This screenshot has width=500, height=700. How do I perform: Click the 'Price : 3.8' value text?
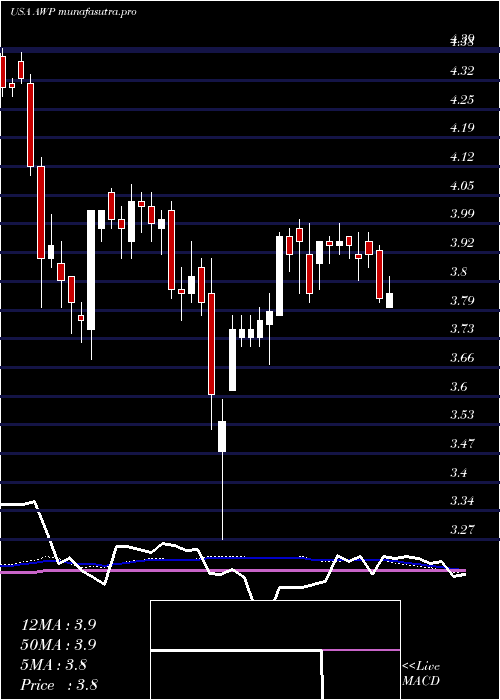point(59,685)
